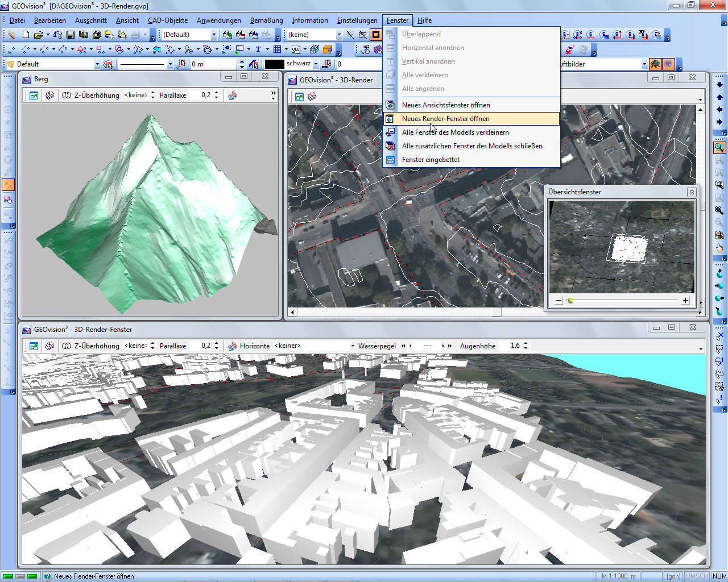The width and height of the screenshot is (728, 582).
Task: Open dropdown arrow next to folder icon
Action: click(48, 35)
